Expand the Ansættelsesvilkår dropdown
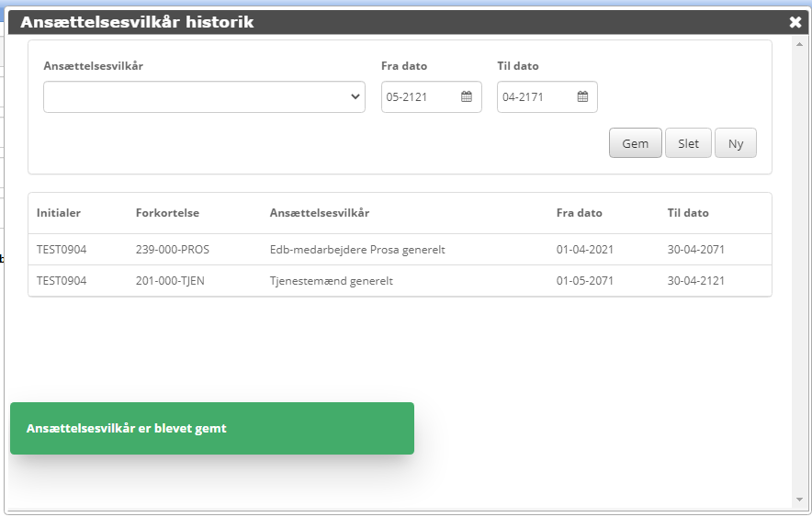Image resolution: width=812 pixels, height=517 pixels. [204, 97]
